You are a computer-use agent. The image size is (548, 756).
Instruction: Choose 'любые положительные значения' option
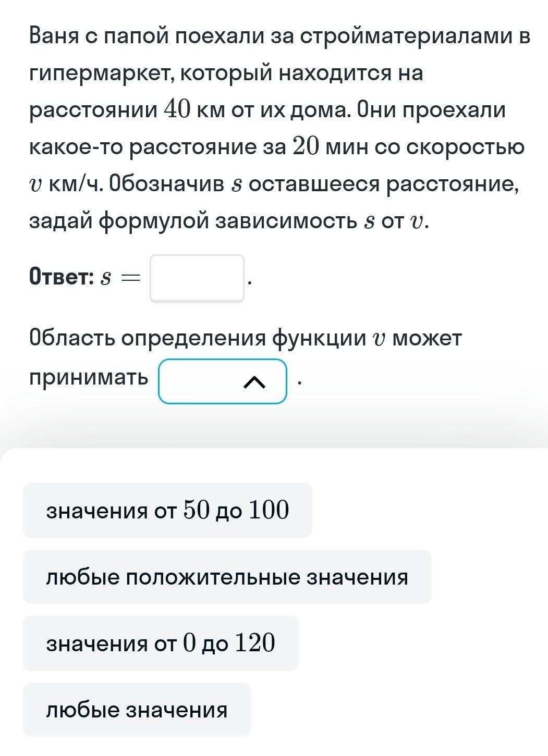click(227, 577)
